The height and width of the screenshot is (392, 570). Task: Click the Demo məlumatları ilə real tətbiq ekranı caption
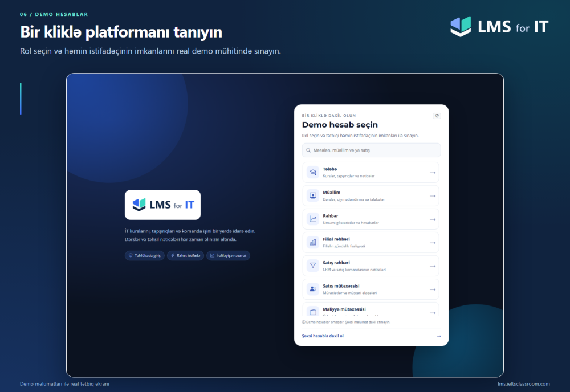point(64,383)
